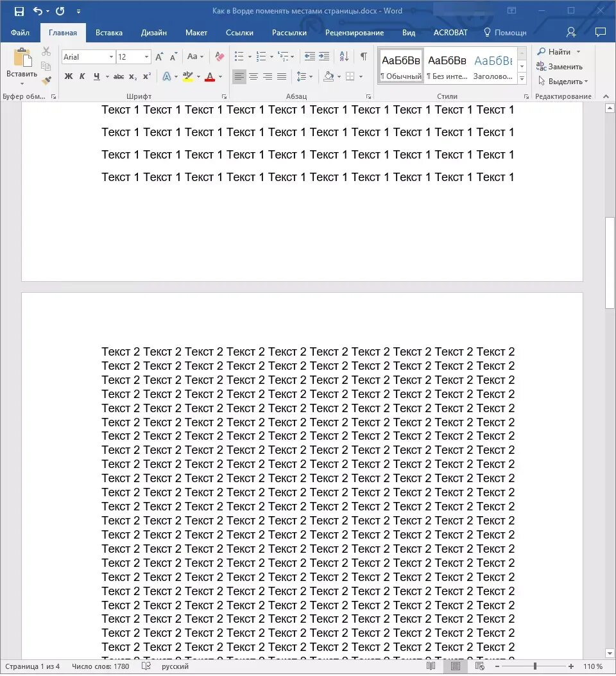Open the Aa change case dropdown
The height and width of the screenshot is (676, 616).
pos(195,56)
